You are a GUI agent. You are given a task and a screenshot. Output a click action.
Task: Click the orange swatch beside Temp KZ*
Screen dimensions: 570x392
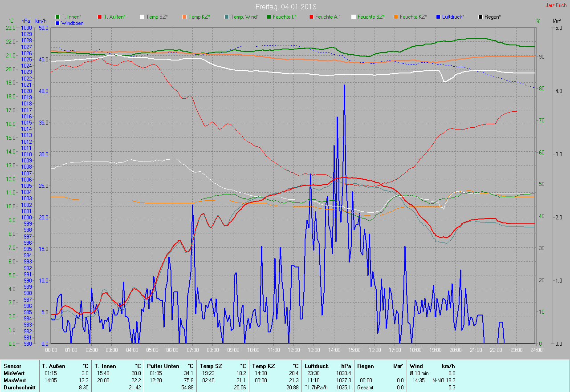point(184,17)
